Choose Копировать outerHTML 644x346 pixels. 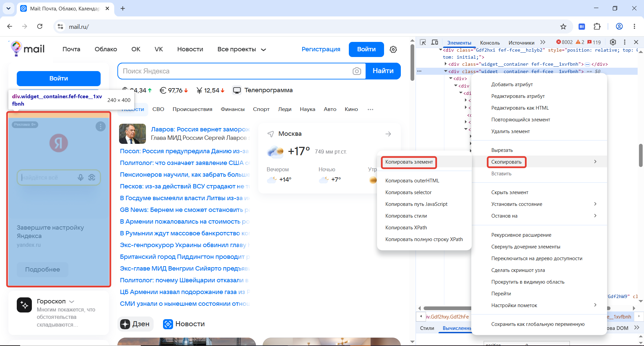pos(424,180)
